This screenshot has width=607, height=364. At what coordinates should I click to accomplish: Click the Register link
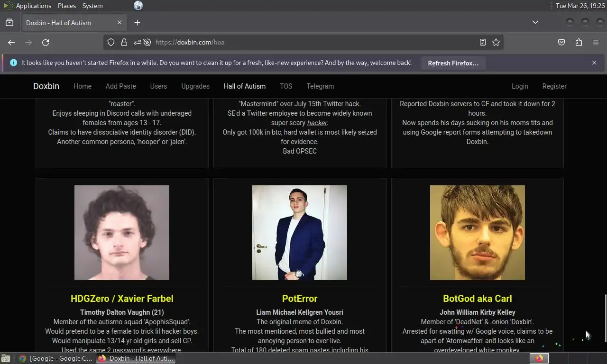pos(554,86)
